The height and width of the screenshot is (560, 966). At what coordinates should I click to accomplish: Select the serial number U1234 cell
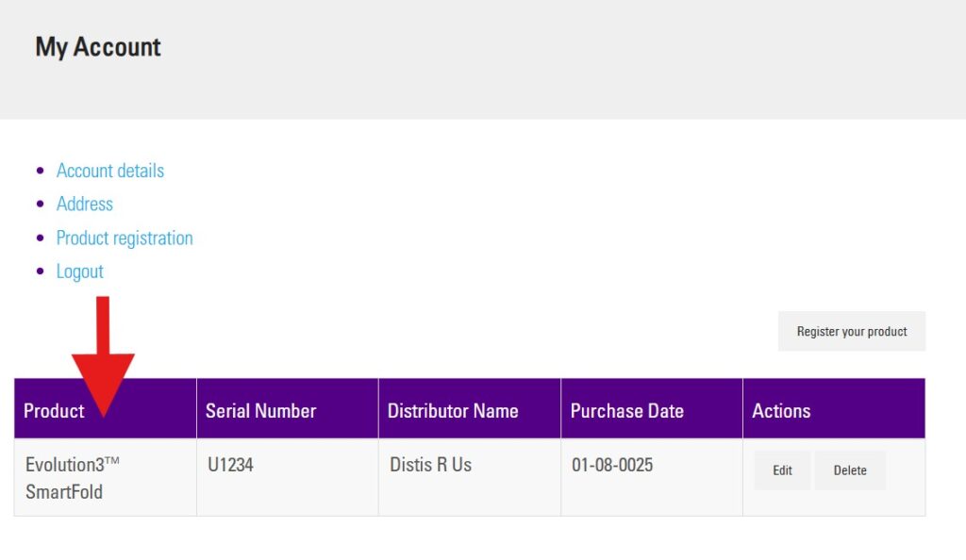(230, 465)
